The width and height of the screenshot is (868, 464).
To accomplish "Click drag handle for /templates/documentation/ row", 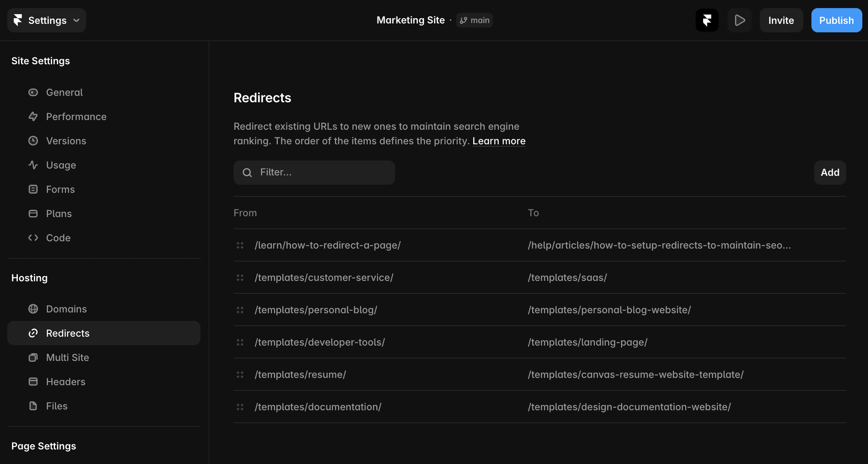I will point(240,407).
